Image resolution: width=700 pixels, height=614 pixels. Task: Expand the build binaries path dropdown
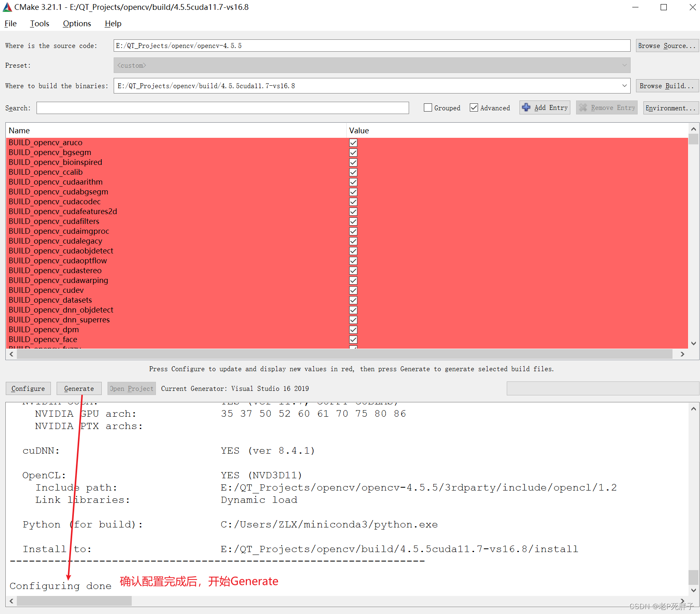pos(624,86)
